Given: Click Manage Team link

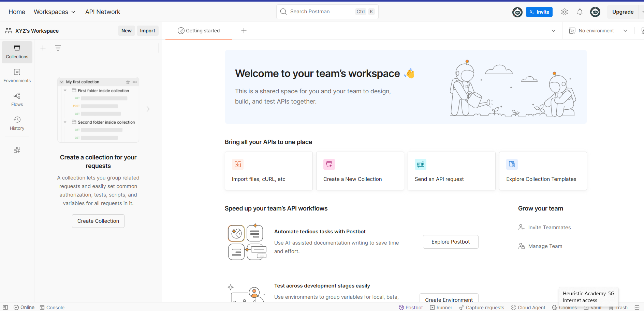Looking at the screenshot, I should tap(540, 246).
